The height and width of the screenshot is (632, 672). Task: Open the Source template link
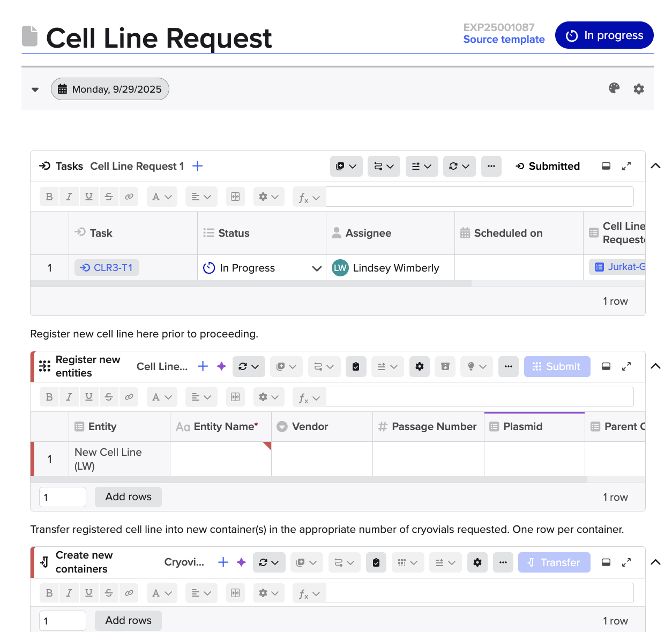point(504,40)
